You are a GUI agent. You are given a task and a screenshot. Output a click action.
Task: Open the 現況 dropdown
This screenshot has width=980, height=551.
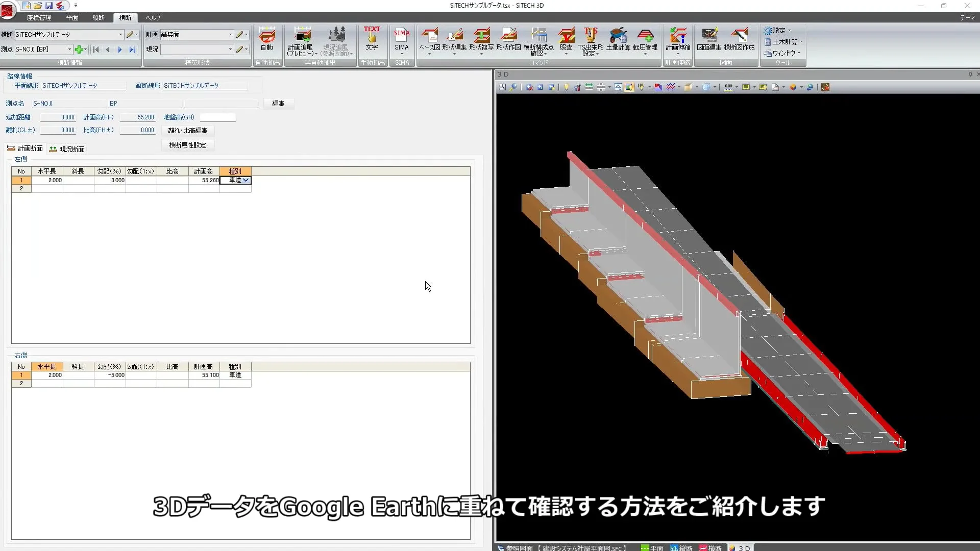[x=230, y=49]
